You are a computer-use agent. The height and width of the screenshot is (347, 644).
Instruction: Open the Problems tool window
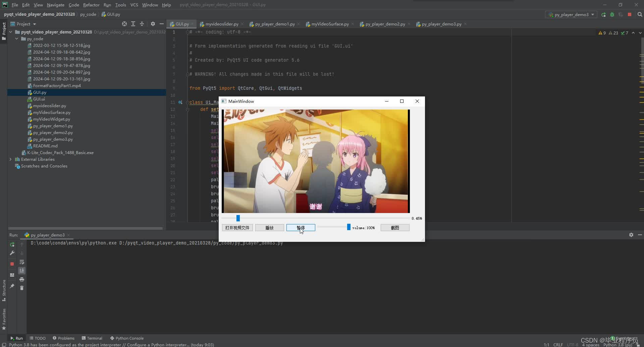(x=63, y=338)
